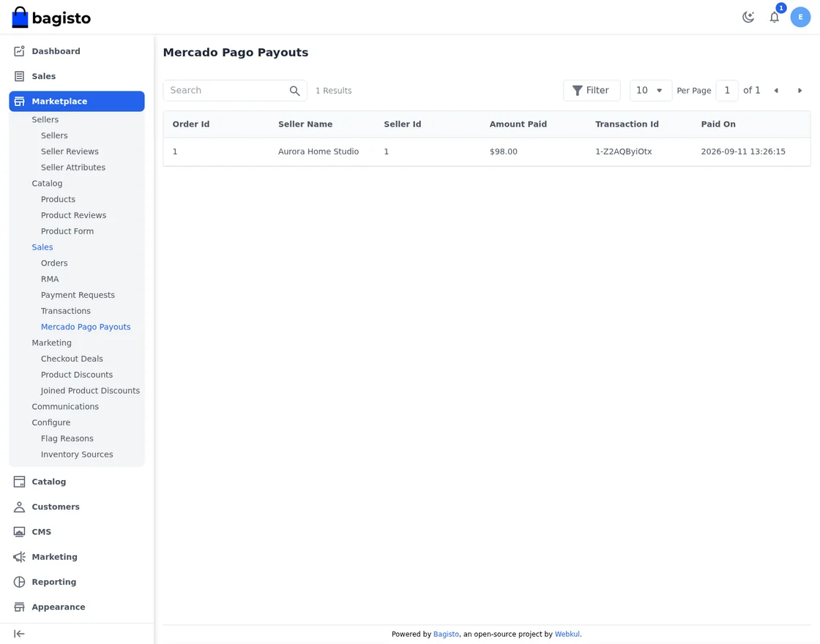Open Inventory Sources
Image resolution: width=820 pixels, height=644 pixels.
[x=77, y=454]
